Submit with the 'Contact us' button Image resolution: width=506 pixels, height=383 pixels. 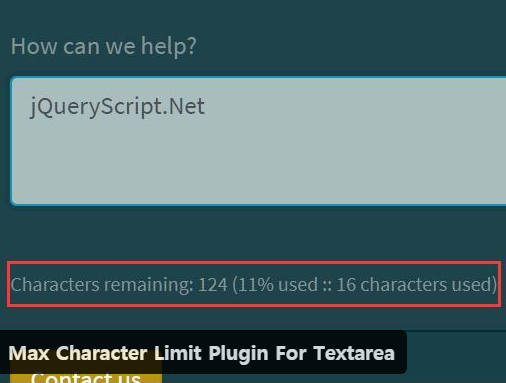(86, 378)
